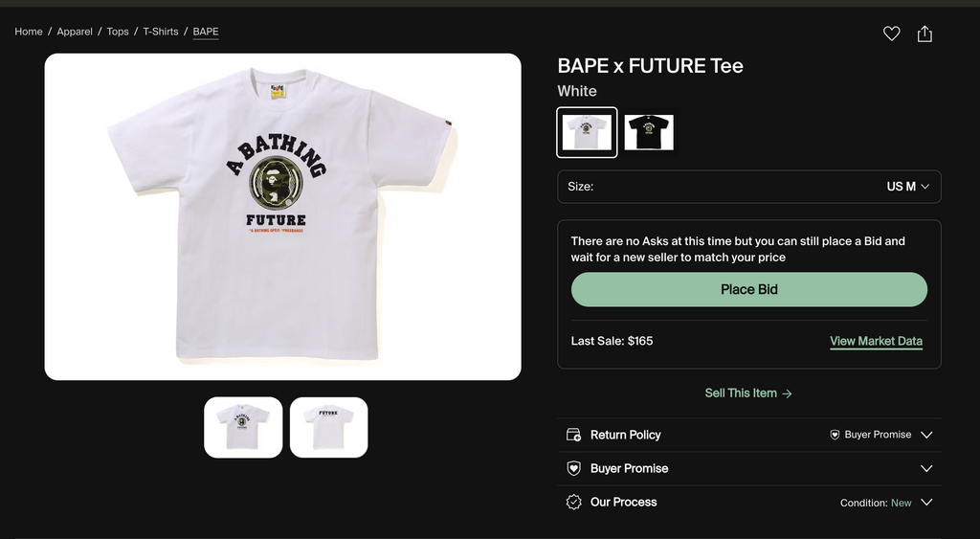Click the Our Process verified badge icon
The width and height of the screenshot is (980, 539).
tap(574, 502)
